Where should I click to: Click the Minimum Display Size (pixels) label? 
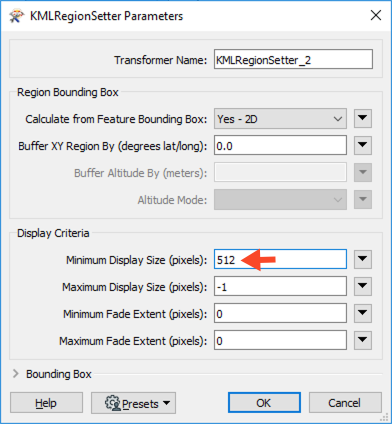137,260
